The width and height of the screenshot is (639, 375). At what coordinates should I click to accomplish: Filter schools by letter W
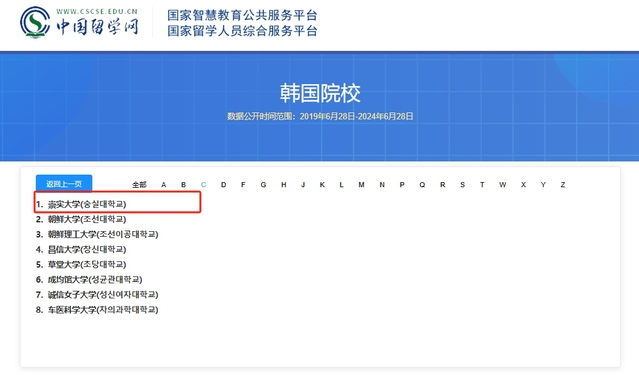click(x=502, y=185)
